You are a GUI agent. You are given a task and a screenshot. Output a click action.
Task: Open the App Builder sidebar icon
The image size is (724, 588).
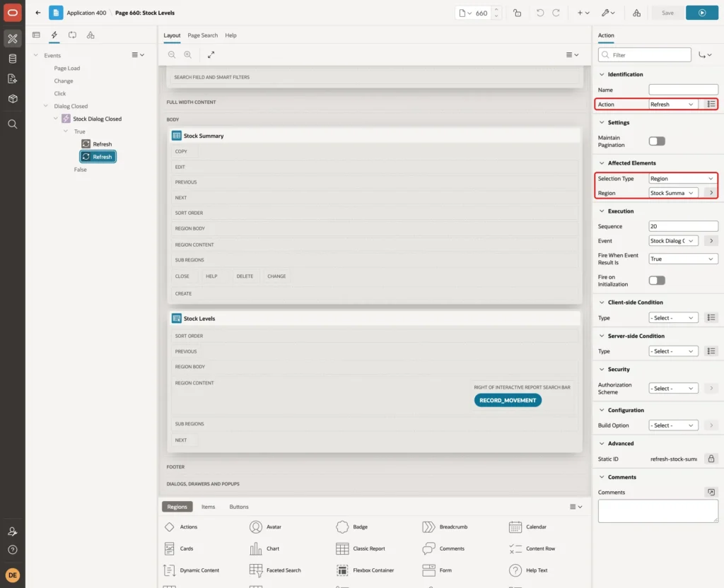point(13,39)
